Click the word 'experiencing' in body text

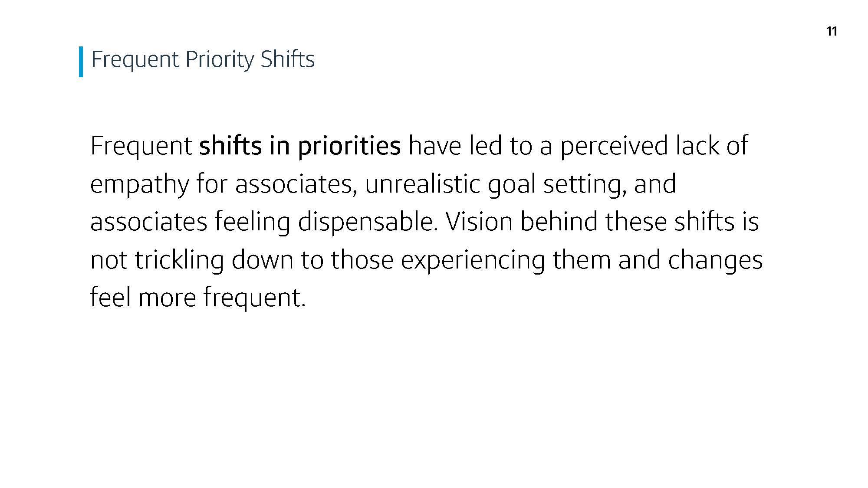(x=473, y=260)
